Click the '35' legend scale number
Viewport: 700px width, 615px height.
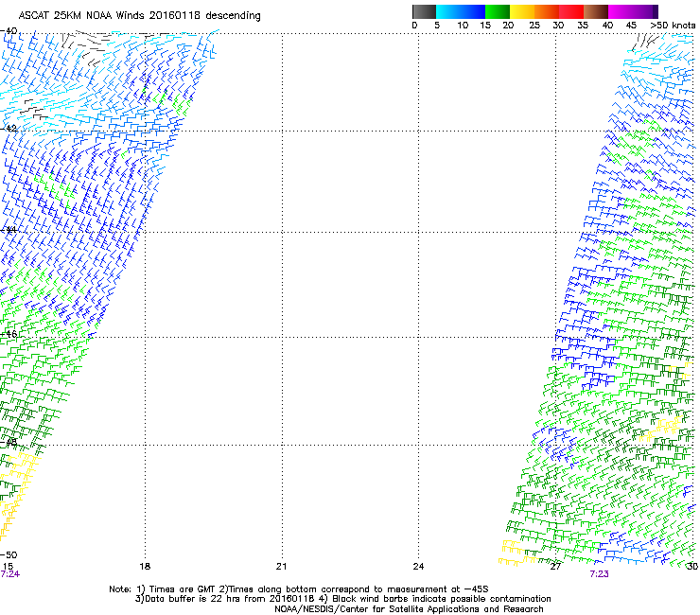coord(583,26)
